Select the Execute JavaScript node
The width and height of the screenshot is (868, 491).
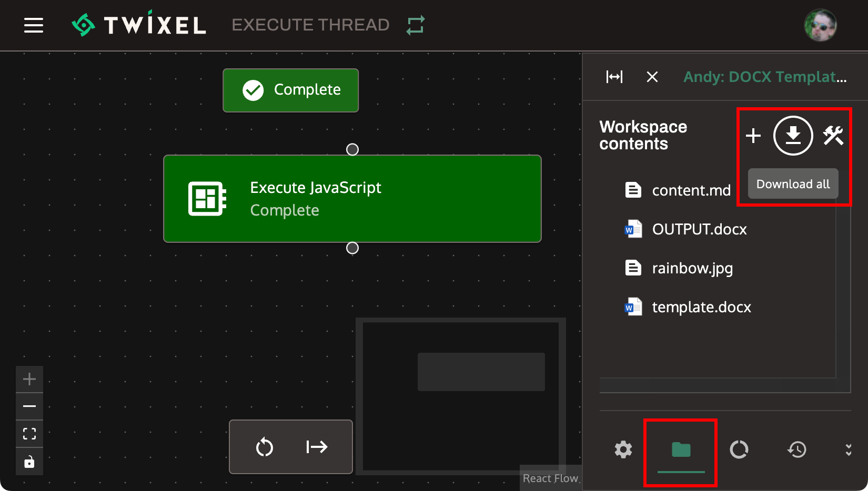coord(352,199)
